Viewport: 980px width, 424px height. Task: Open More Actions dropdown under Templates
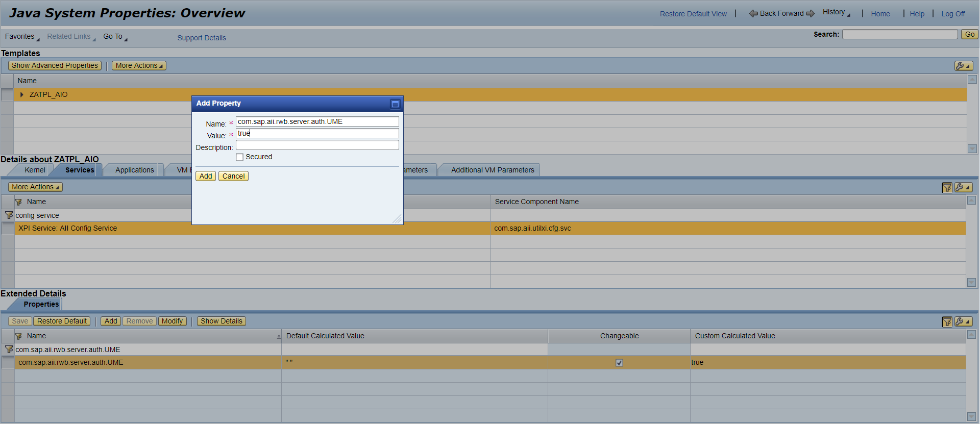pos(139,66)
